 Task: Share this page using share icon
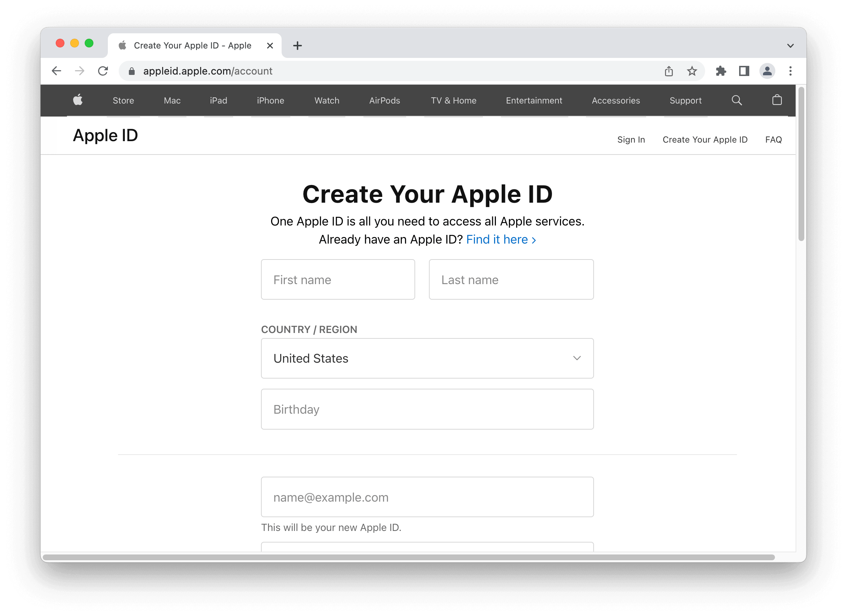(669, 71)
